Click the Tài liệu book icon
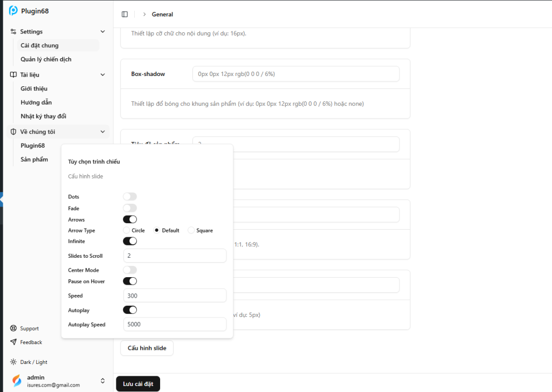Image resolution: width=552 pixels, height=392 pixels. [x=14, y=75]
